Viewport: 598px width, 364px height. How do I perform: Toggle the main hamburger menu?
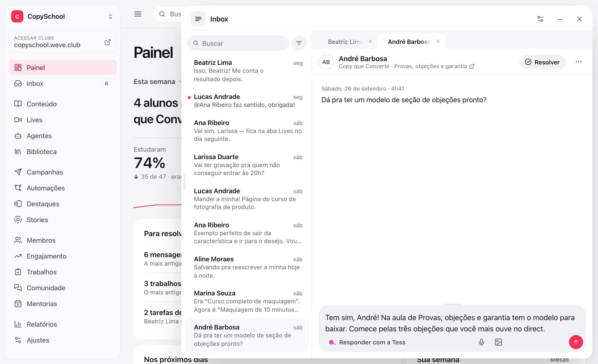pyautogui.click(x=138, y=14)
